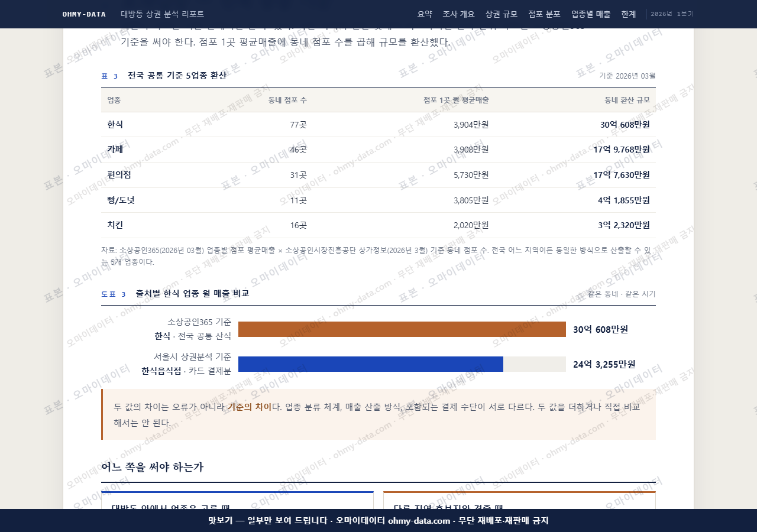
Task: Jump to the 상권 규모 section
Action: click(501, 14)
